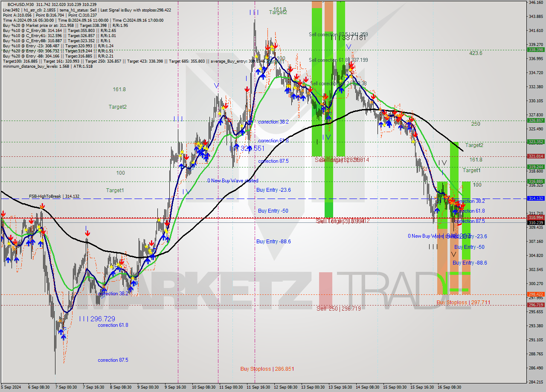The width and height of the screenshot is (546, 392).
Task: Click the '9 Sep 00:30' time axis label
Action: [x=148, y=387]
